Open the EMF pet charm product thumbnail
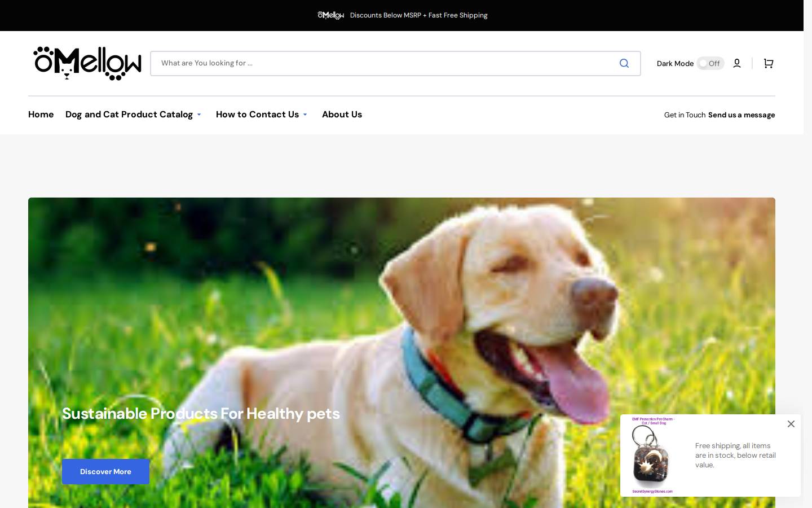 pyautogui.click(x=652, y=456)
